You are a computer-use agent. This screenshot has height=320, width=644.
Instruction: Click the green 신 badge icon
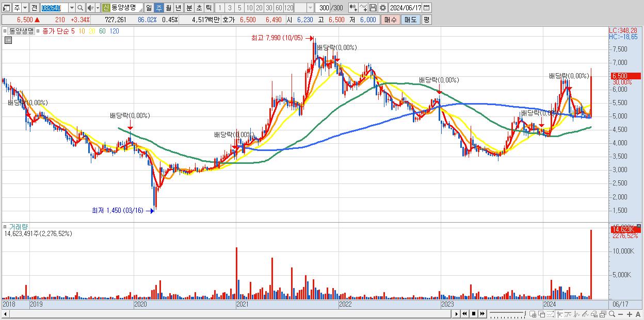tap(106, 8)
